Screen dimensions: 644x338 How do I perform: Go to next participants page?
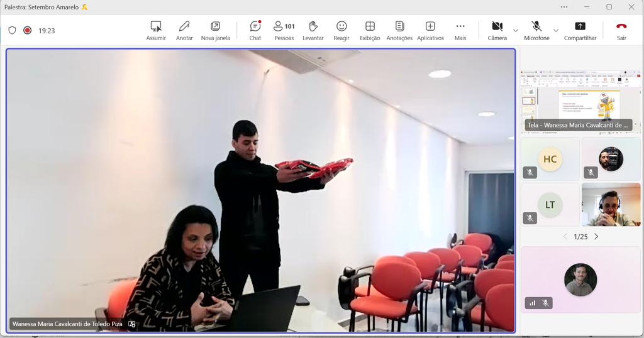[x=596, y=237]
